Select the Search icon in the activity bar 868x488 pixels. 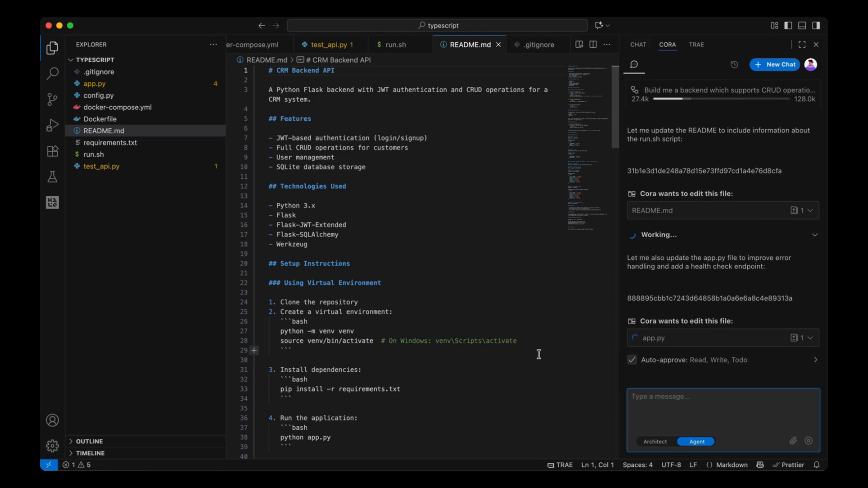pyautogui.click(x=52, y=73)
